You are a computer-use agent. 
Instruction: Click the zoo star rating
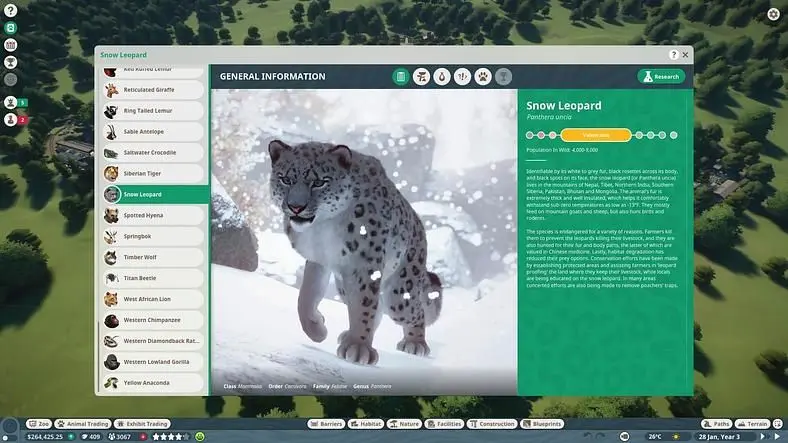click(x=171, y=437)
